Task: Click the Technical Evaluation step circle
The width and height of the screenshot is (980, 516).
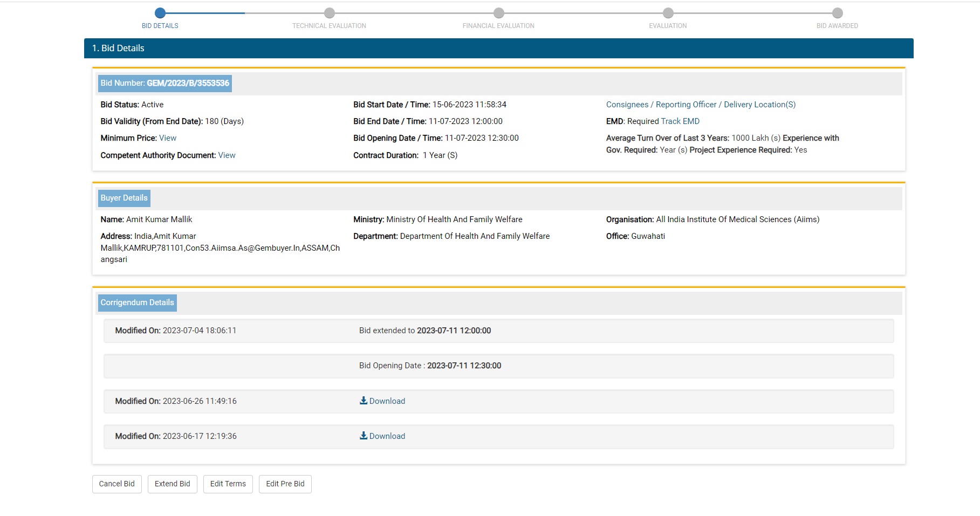Action: pyautogui.click(x=329, y=13)
